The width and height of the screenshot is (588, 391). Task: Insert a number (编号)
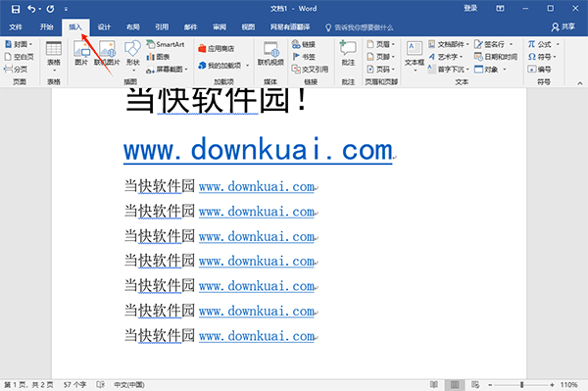[x=540, y=69]
